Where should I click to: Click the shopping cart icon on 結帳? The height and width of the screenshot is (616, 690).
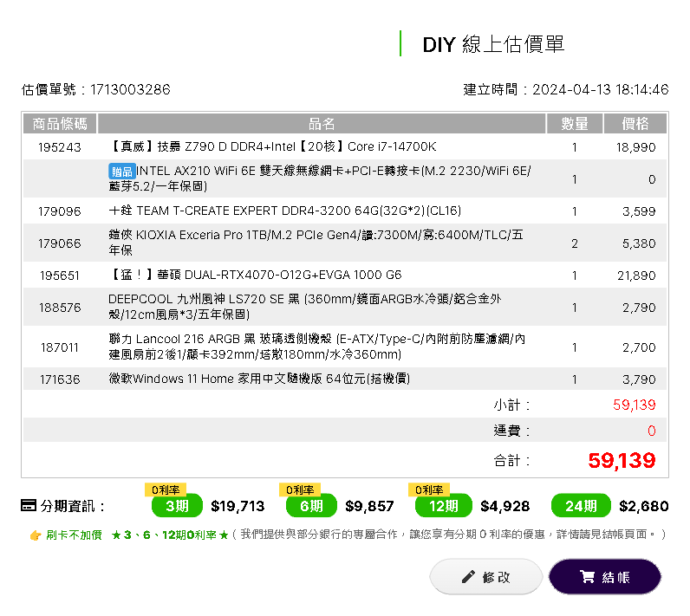coord(587,577)
